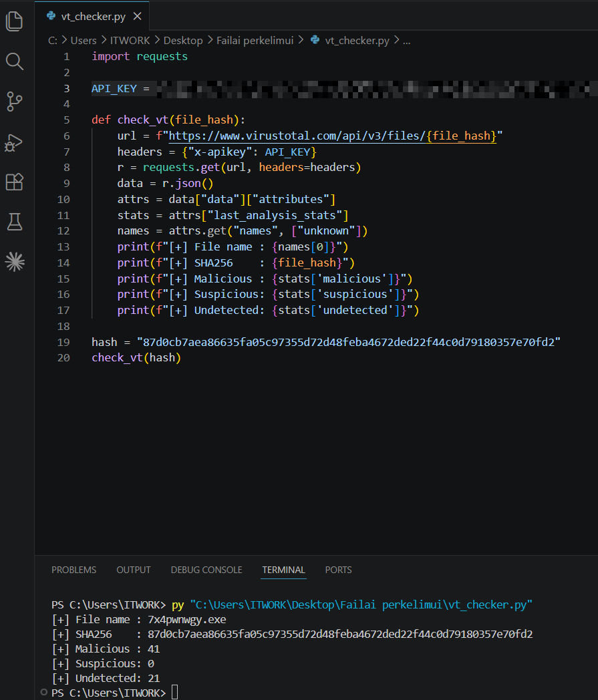Click the SHA256 hash value in terminal output
The width and height of the screenshot is (598, 700).
[x=340, y=634]
